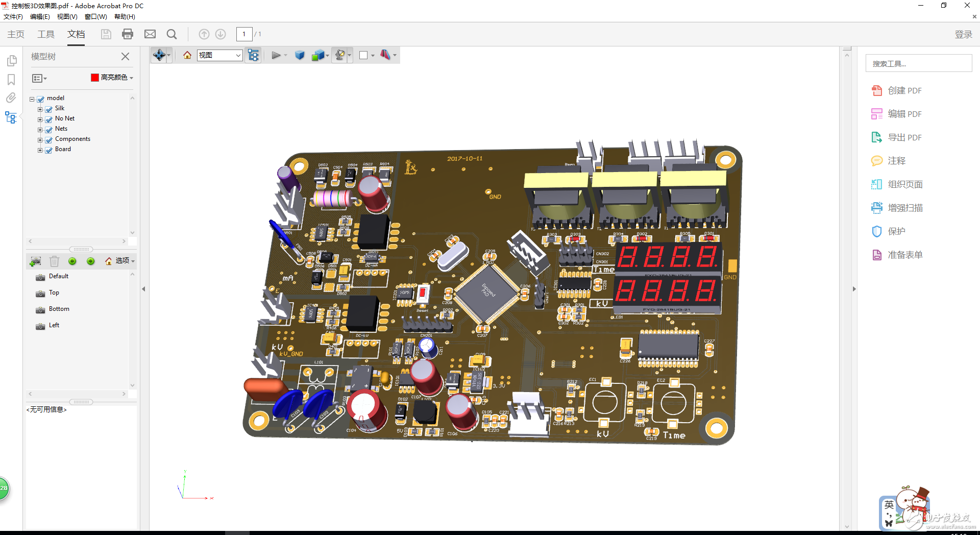Image resolution: width=980 pixels, height=535 pixels.
Task: Uncheck the Components node visibility
Action: pos(48,139)
